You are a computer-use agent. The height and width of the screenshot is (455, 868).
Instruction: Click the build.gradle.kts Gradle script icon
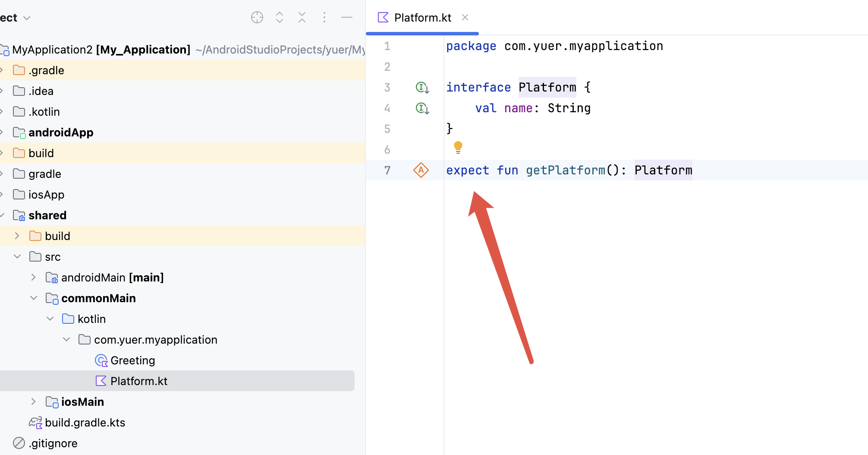[x=35, y=422]
